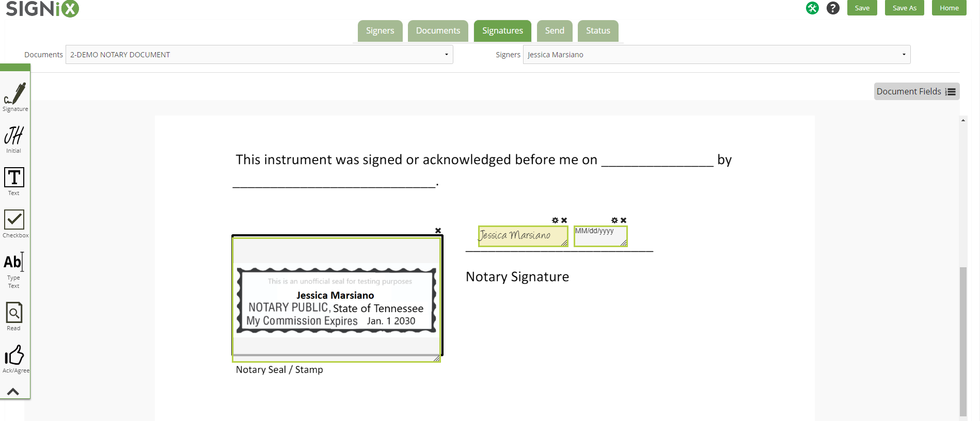Screen dimensions: 980x421
Task: Choose the Read document tool
Action: pos(14,316)
